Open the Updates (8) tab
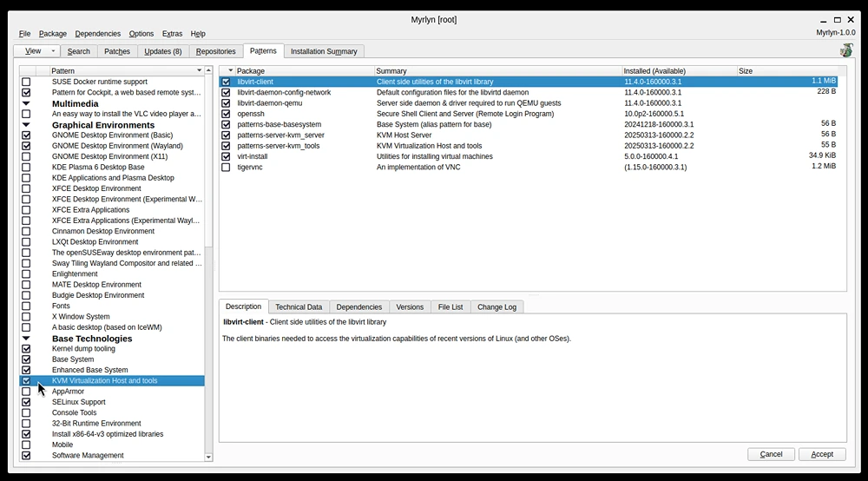The width and height of the screenshot is (868, 481). [x=163, y=51]
